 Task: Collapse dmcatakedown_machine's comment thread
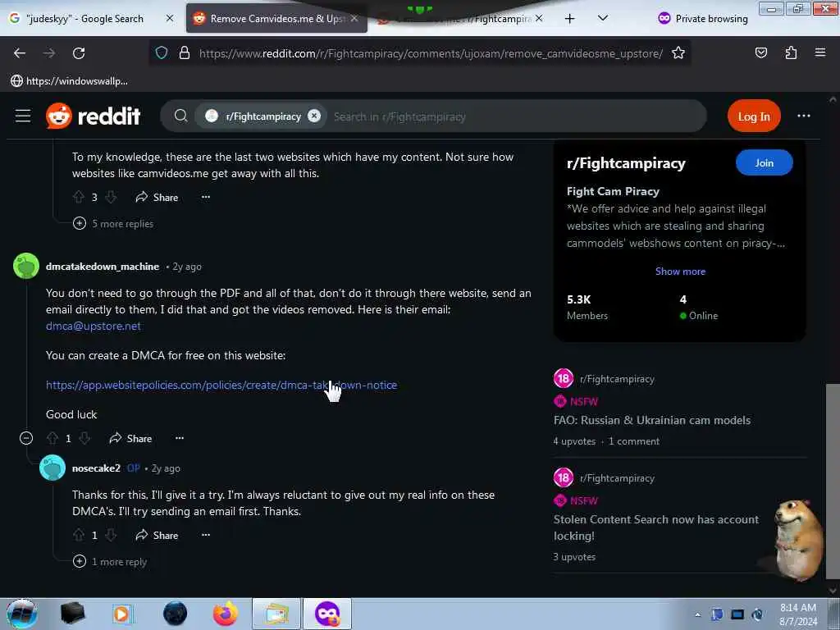tap(25, 438)
